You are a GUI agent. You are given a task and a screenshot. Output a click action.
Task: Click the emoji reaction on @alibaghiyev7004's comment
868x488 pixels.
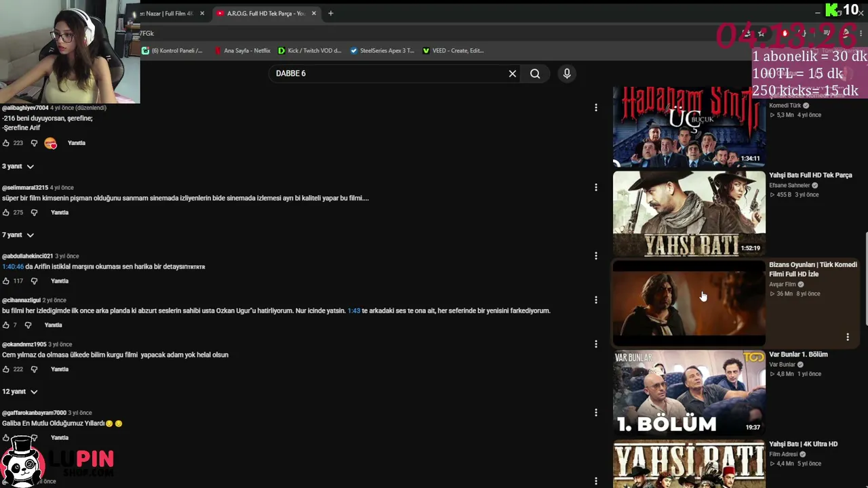coord(51,143)
